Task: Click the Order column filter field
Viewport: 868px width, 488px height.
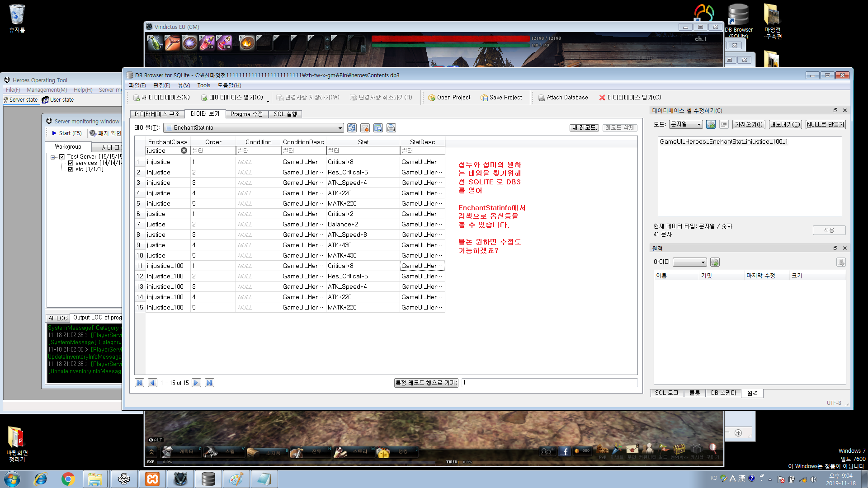Action: 213,150
